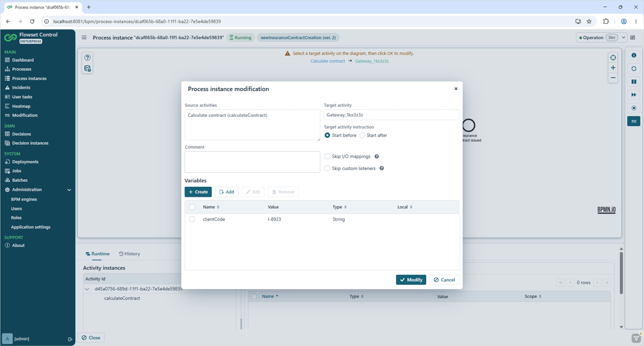The image size is (644, 346).
Task: Click the fast-forward icon in right toolbar
Action: point(634,95)
